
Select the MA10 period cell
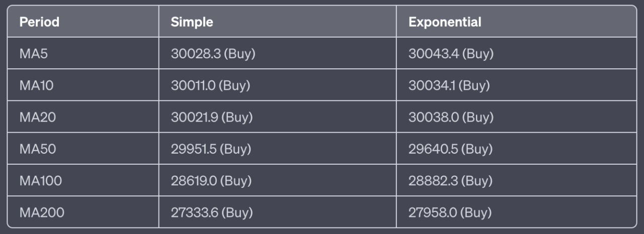[36, 85]
